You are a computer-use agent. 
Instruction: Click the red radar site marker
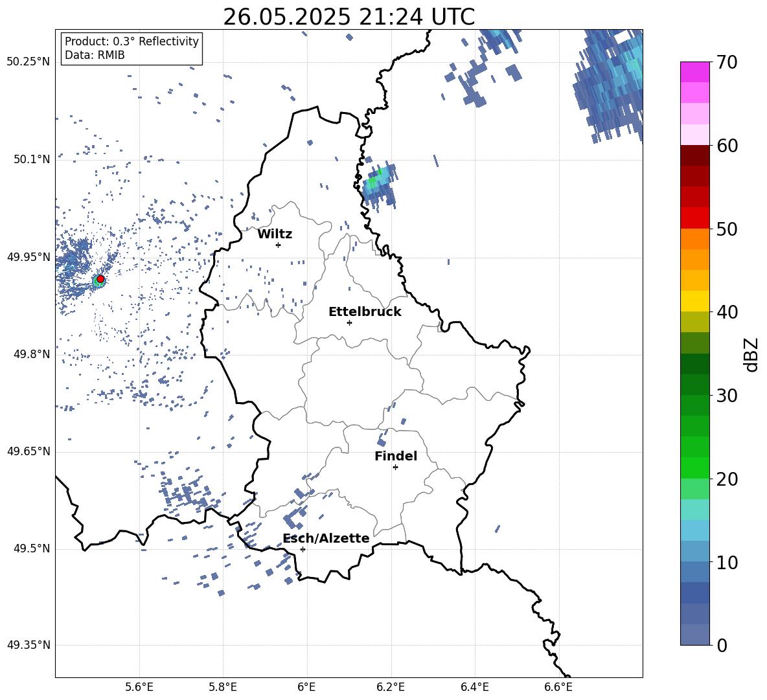coord(100,279)
